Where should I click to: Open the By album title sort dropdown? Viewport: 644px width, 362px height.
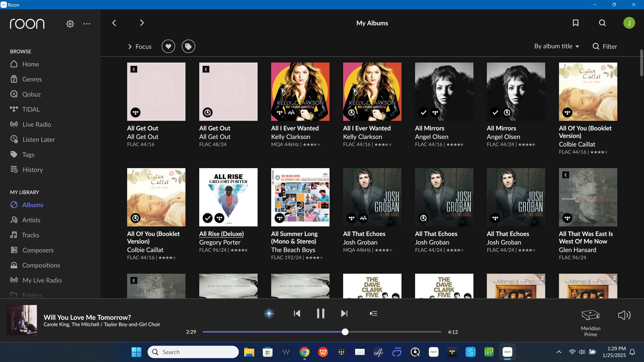point(557,46)
